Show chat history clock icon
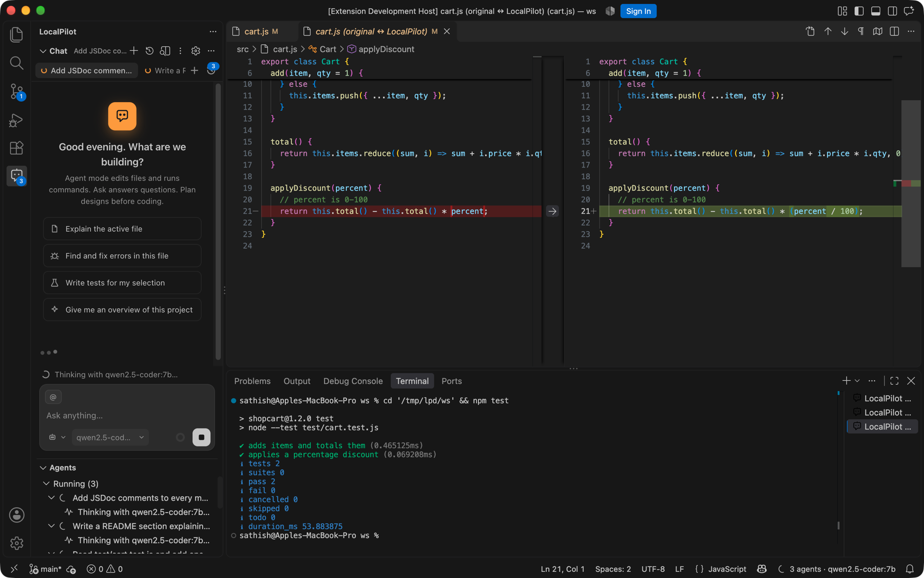 149,51
